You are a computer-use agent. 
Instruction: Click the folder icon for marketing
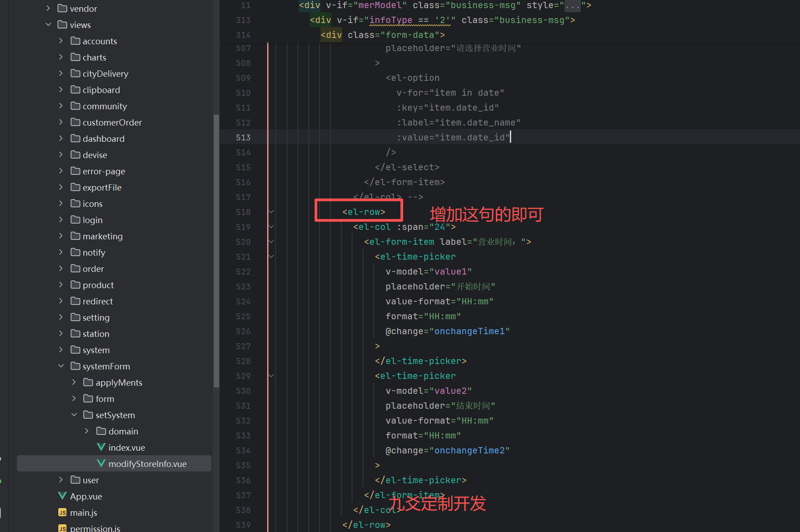[75, 236]
